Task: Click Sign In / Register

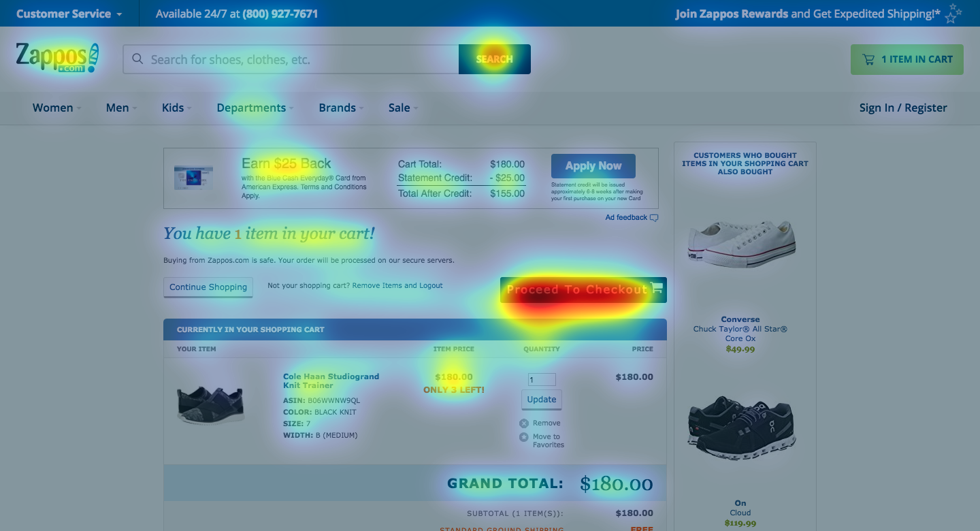Action: click(903, 108)
